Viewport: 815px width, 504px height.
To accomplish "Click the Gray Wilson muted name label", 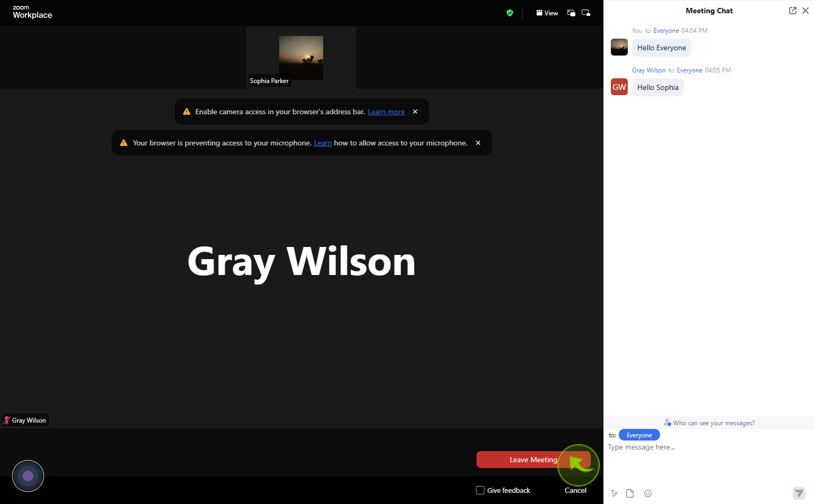I will click(25, 420).
